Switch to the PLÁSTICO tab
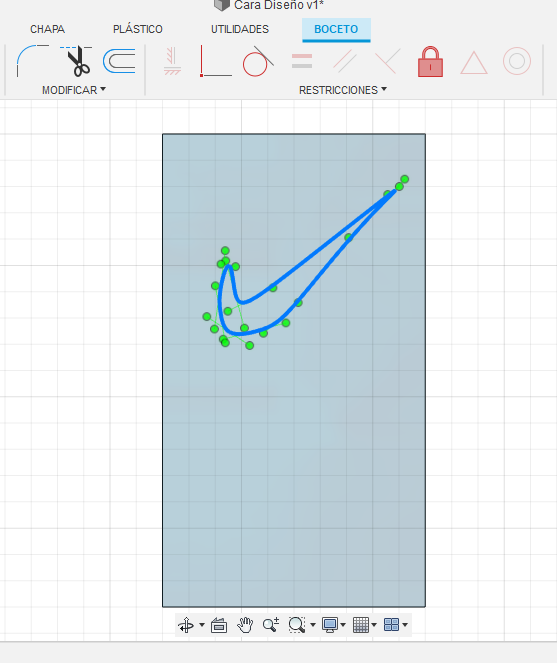Image resolution: width=557 pixels, height=663 pixels. [138, 29]
